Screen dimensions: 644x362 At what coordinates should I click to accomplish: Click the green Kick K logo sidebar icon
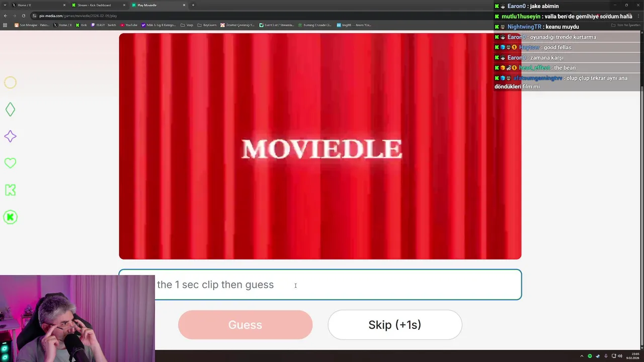tap(10, 190)
